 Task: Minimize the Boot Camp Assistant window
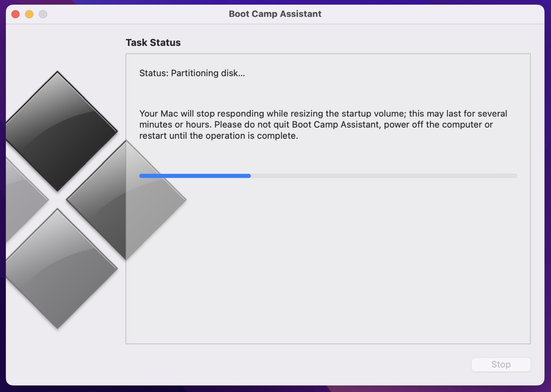pos(29,14)
